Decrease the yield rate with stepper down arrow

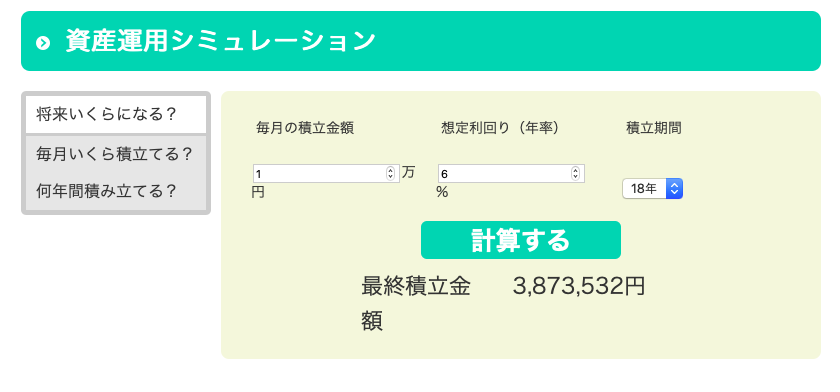coord(576,177)
